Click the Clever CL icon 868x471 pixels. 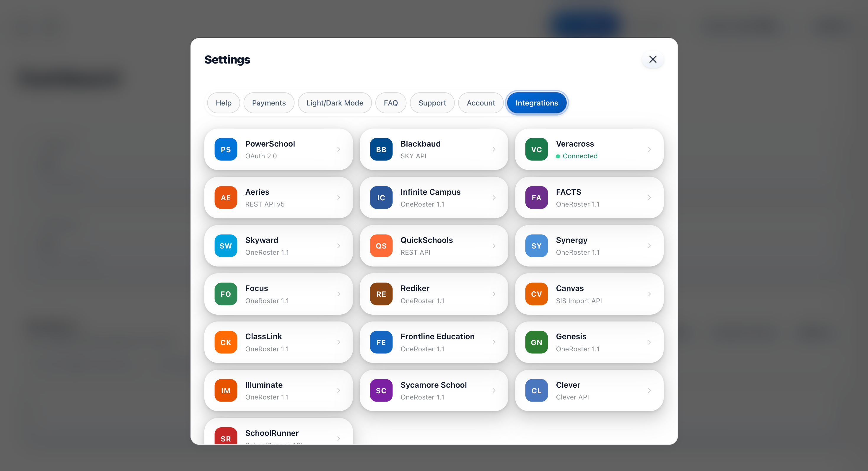click(x=536, y=390)
